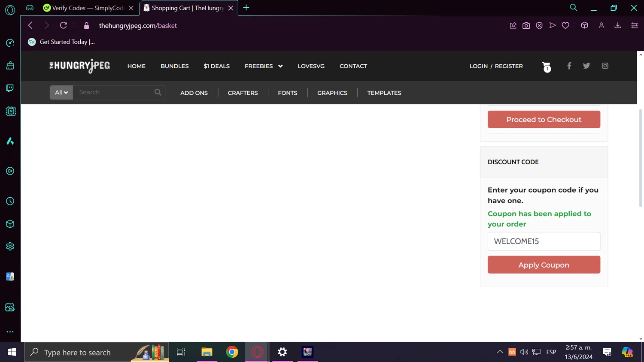Take a snapshot with camera icon
Screen dimensions: 644x362
(526, 26)
